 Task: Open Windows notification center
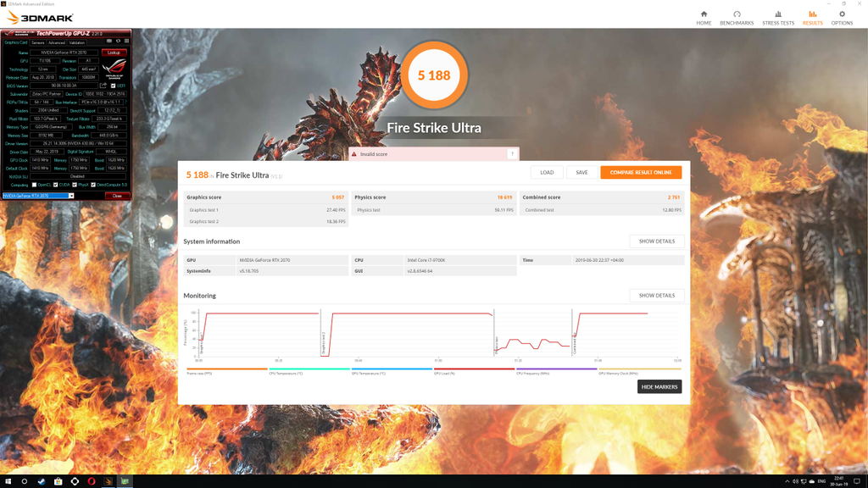point(856,481)
